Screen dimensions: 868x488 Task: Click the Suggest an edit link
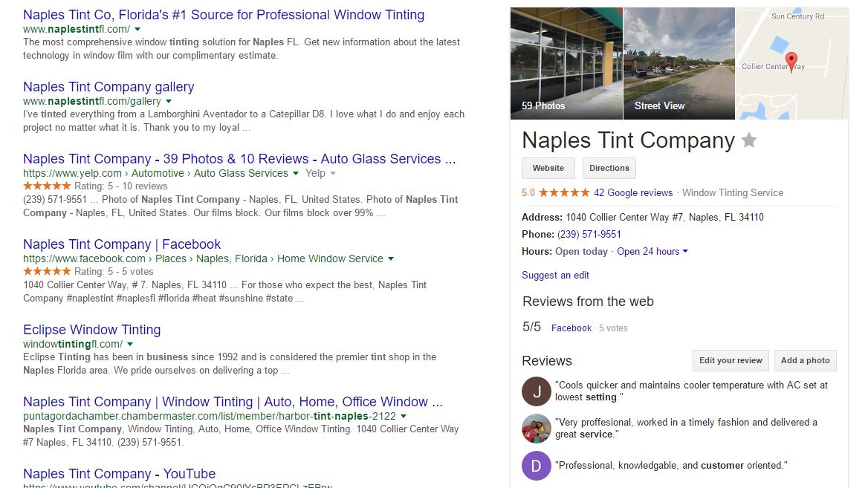(555, 276)
